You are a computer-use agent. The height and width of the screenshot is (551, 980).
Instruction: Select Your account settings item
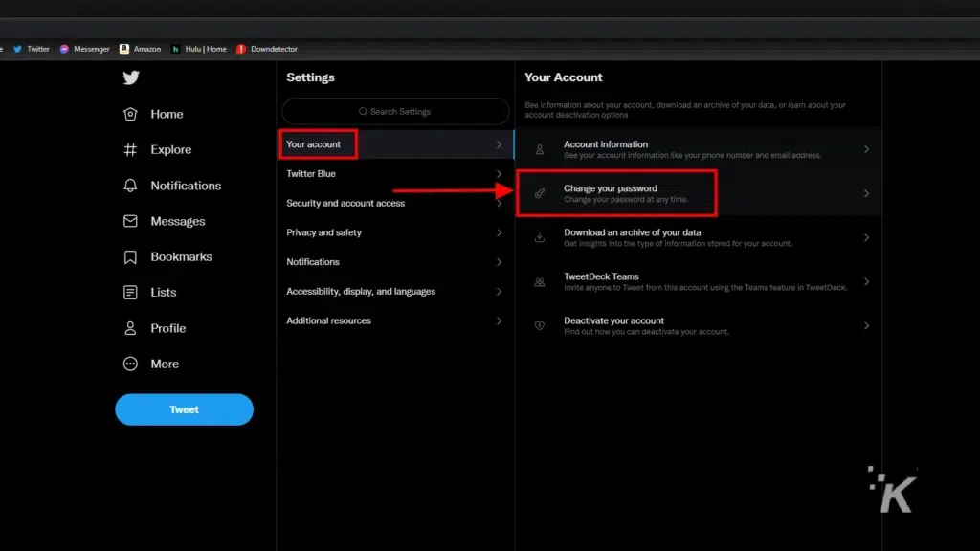point(395,144)
